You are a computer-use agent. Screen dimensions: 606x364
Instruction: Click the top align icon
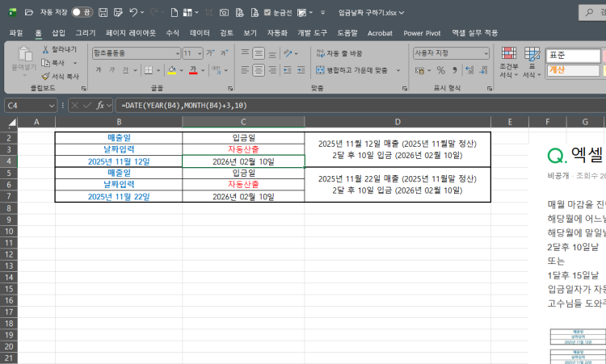coord(245,53)
